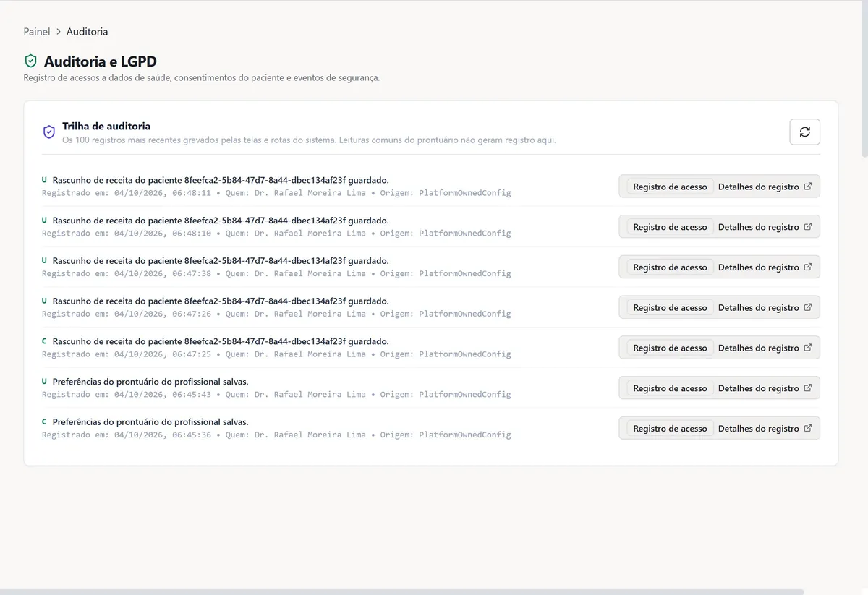Image resolution: width=868 pixels, height=595 pixels.
Task: Click the "Registrado em: 04/10/2026, 06:45:43" line
Action: (276, 395)
